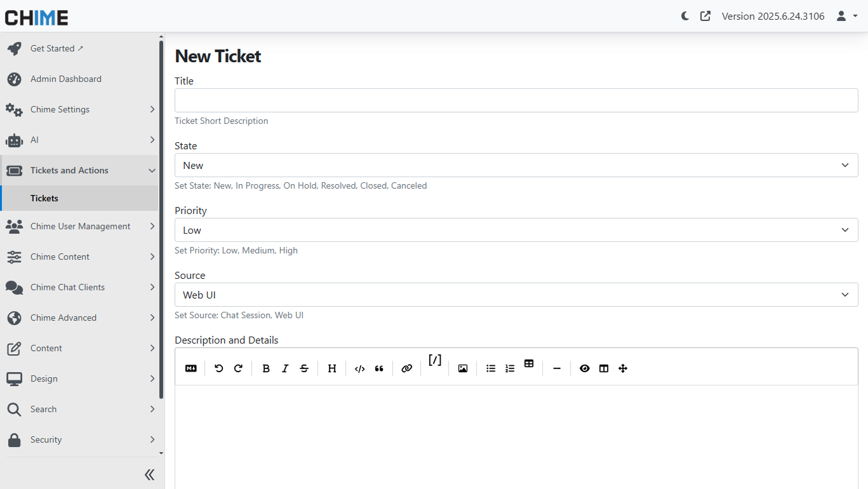Screen dimensions: 868x489
Task: Expand the Chime Settings menu chevron
Action: click(152, 109)
